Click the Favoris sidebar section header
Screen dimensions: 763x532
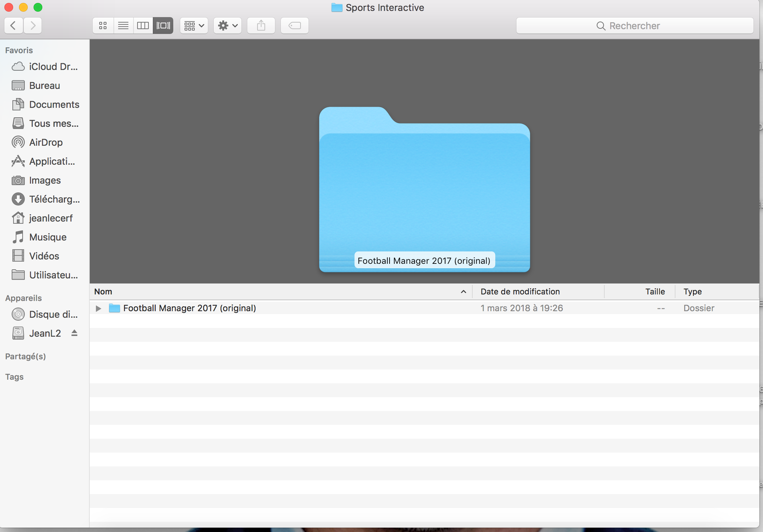(19, 50)
